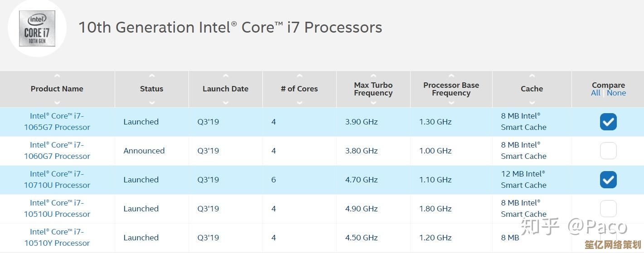Open Intel Core i7-10510U Processor link
Screen dimensions: 644x253
tap(57, 209)
